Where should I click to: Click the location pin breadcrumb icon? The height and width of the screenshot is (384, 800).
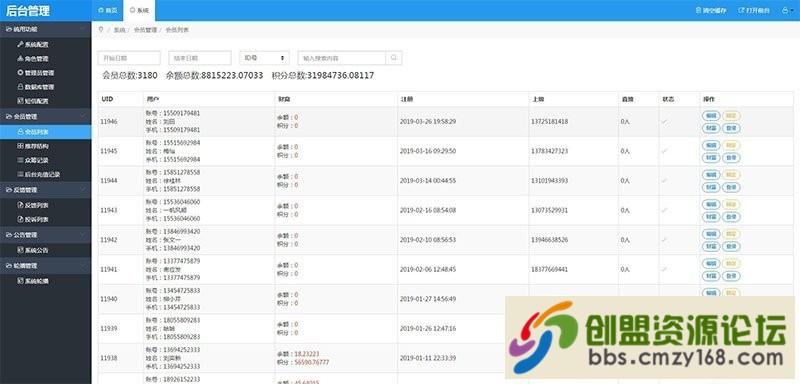[101, 30]
